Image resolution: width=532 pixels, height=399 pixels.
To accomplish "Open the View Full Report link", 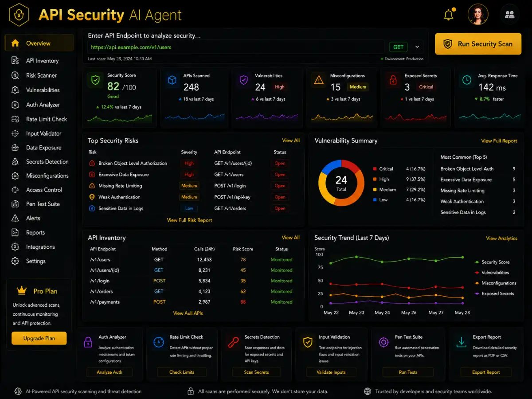I will 499,141.
